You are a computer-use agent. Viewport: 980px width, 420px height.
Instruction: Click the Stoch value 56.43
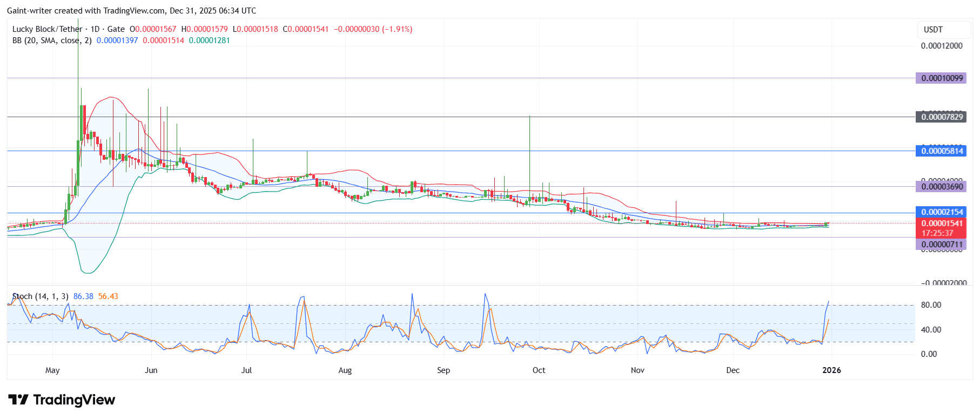(108, 296)
